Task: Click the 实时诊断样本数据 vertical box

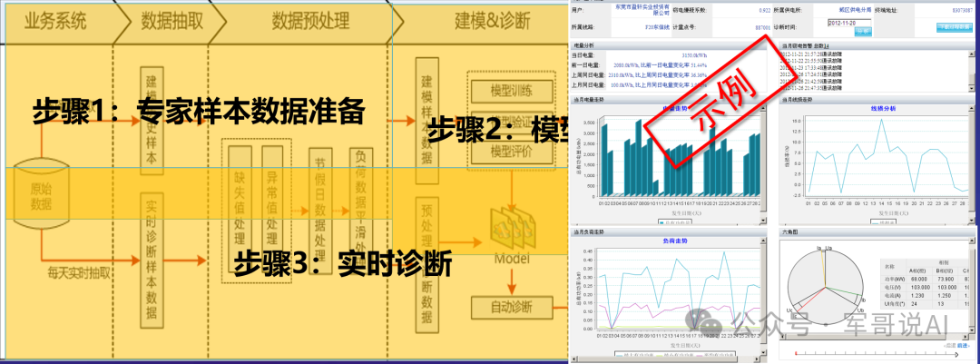Action: point(152,259)
